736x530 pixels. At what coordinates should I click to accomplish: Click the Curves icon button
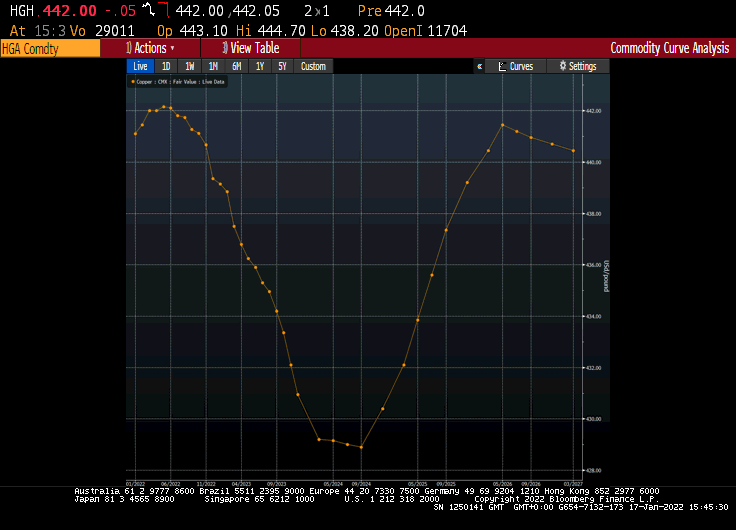pos(514,66)
